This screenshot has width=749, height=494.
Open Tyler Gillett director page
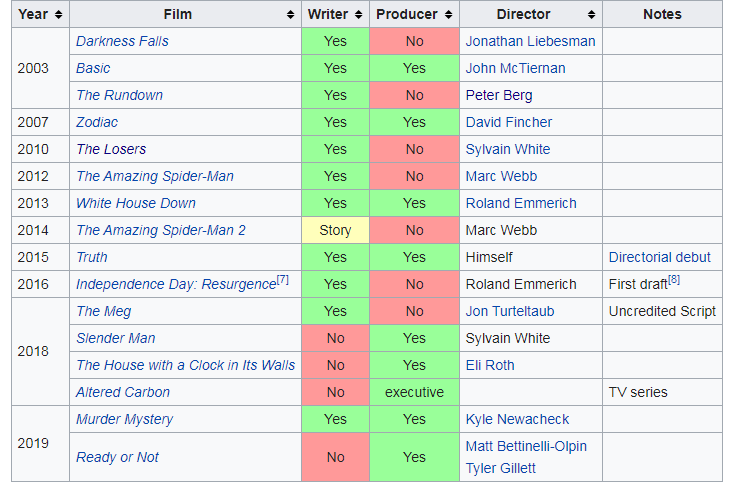[501, 468]
